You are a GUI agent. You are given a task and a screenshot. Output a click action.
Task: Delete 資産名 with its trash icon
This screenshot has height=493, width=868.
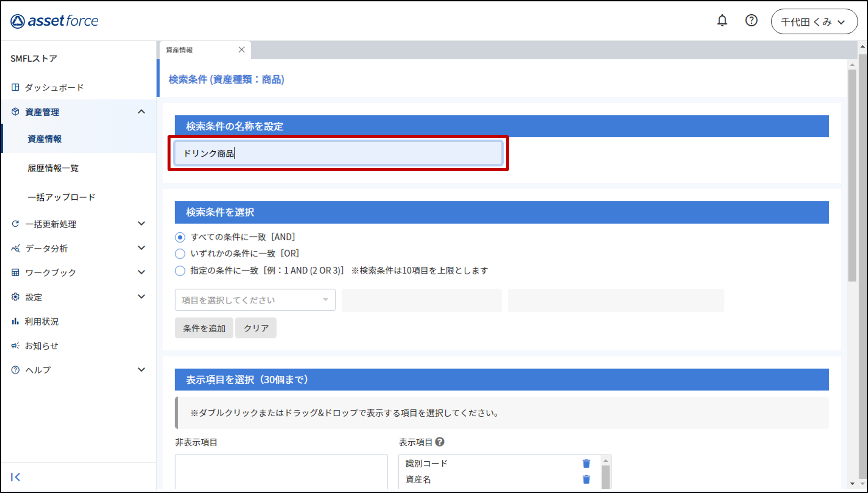click(586, 479)
